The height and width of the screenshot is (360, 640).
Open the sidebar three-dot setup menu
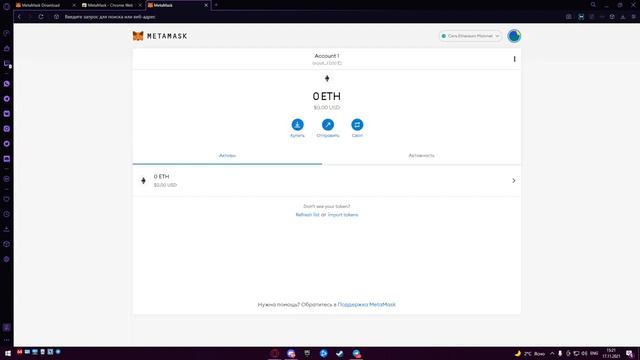tap(7, 340)
